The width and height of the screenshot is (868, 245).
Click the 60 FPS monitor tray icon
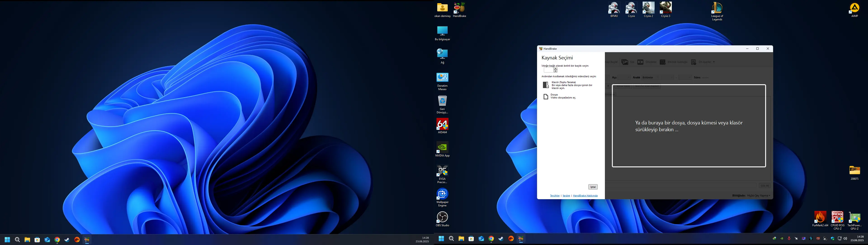pyautogui.click(x=804, y=238)
